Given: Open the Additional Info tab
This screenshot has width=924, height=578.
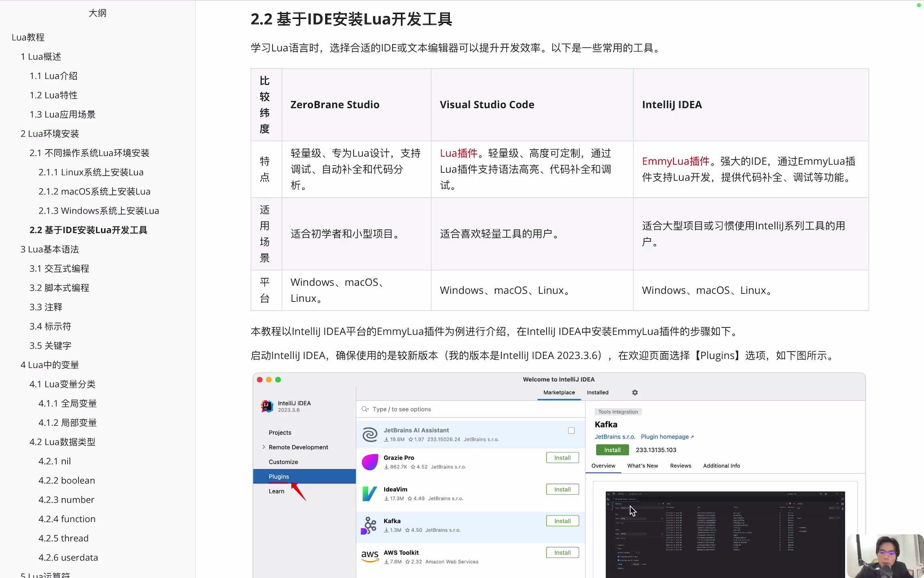Looking at the screenshot, I should (x=721, y=466).
